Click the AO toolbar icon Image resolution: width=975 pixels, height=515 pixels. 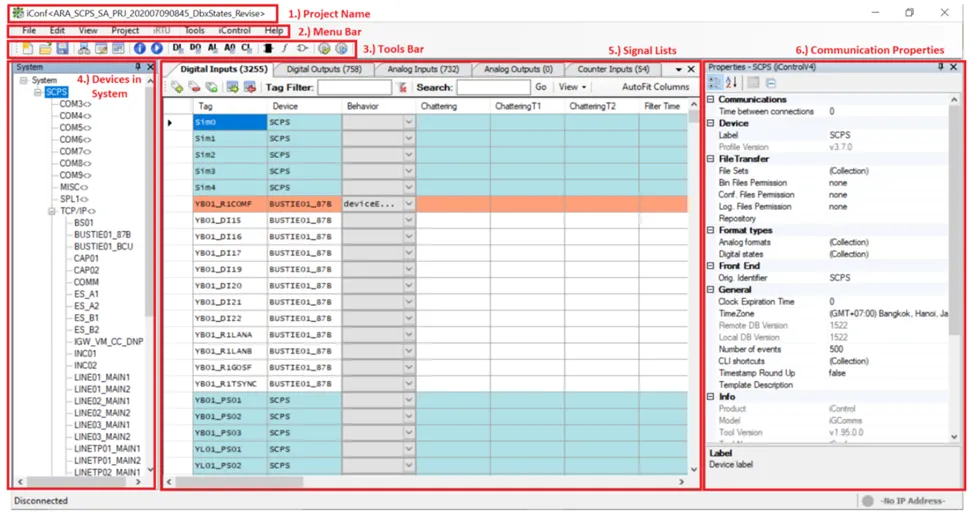(x=229, y=48)
